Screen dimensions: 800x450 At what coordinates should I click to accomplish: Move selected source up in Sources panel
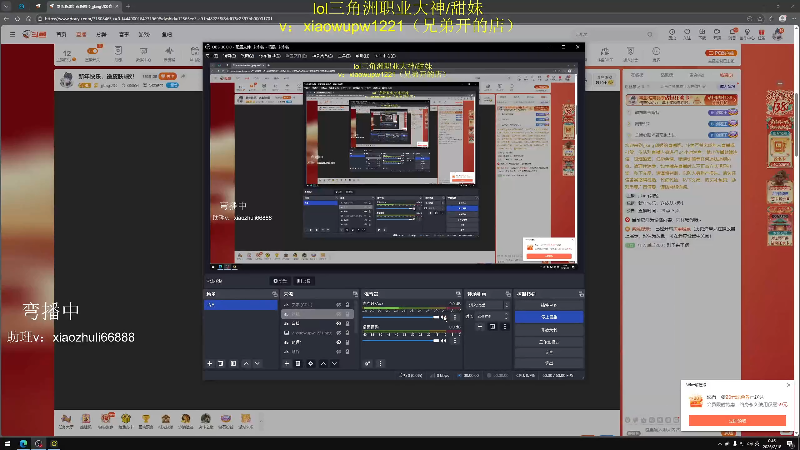pos(323,364)
